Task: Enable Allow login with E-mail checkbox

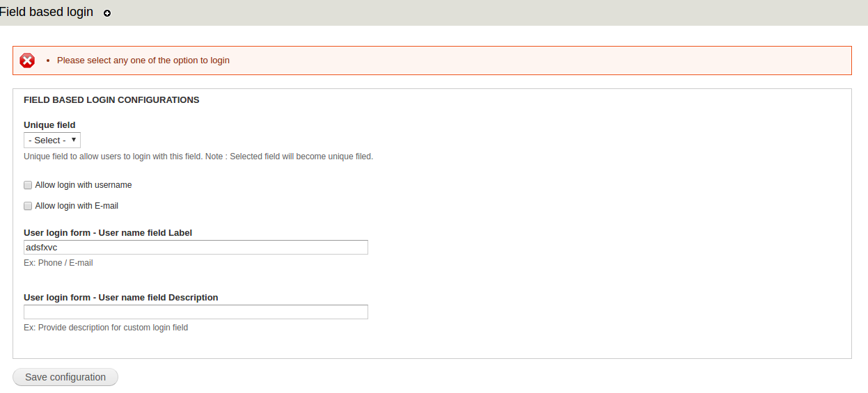Action: pyautogui.click(x=28, y=206)
